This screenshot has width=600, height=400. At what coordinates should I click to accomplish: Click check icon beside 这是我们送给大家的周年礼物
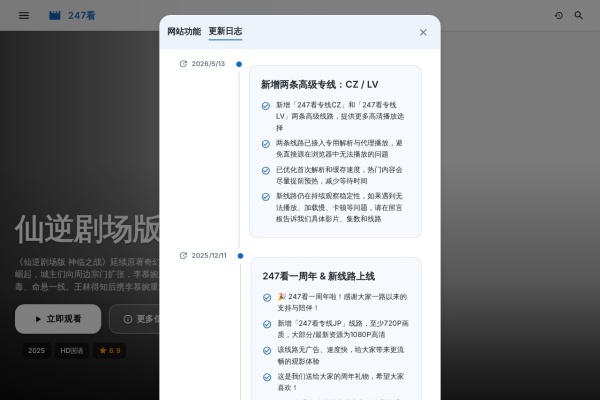(x=267, y=377)
